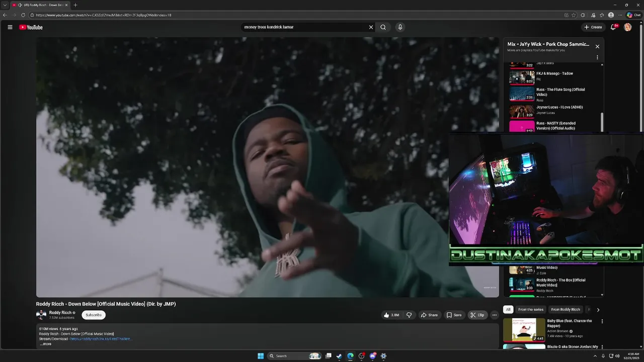
Task: Show hidden system tray icons
Action: pos(595,356)
